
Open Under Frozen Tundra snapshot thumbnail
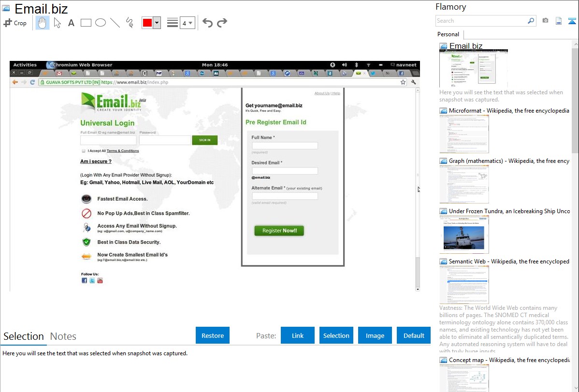tap(464, 234)
